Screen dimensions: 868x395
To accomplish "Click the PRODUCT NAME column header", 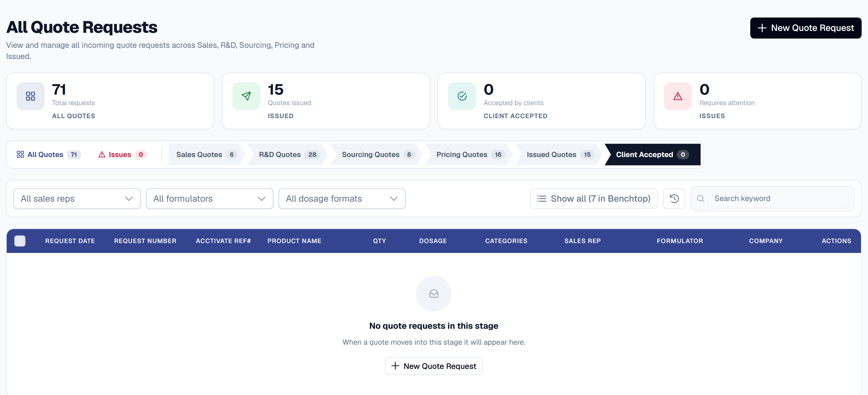I will (294, 241).
